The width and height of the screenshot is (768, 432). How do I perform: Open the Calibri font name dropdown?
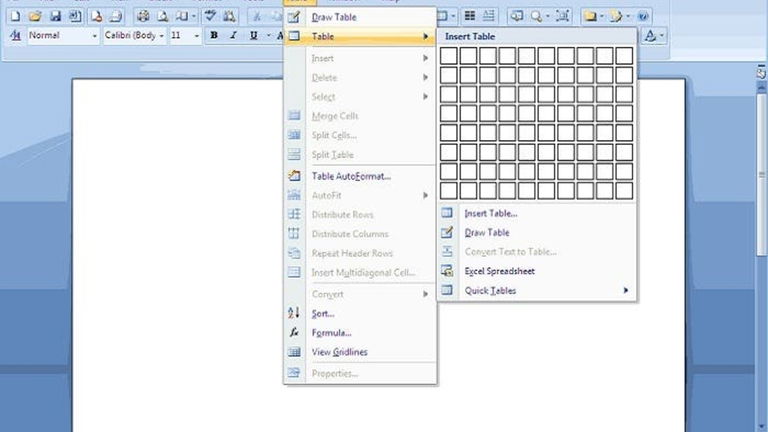pos(160,36)
